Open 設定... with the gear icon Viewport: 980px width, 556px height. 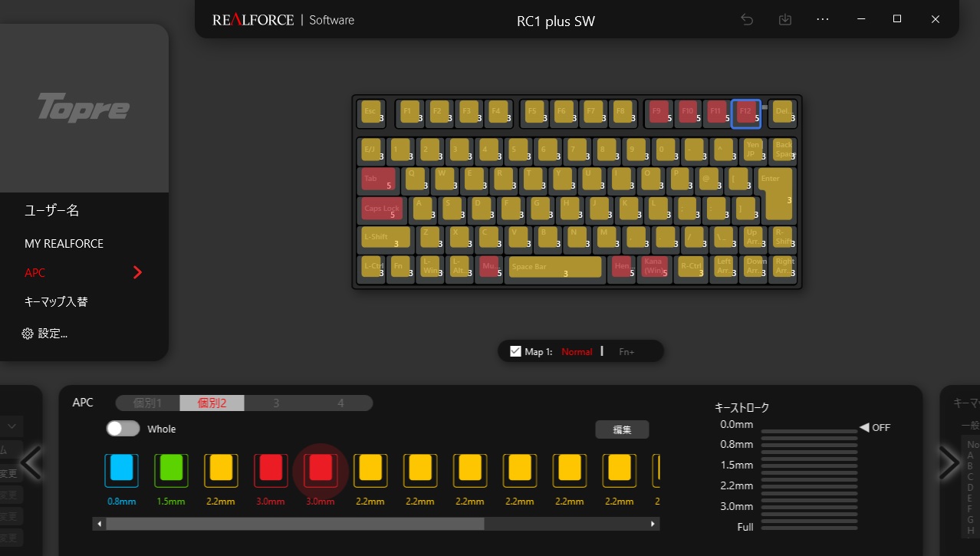(x=46, y=334)
